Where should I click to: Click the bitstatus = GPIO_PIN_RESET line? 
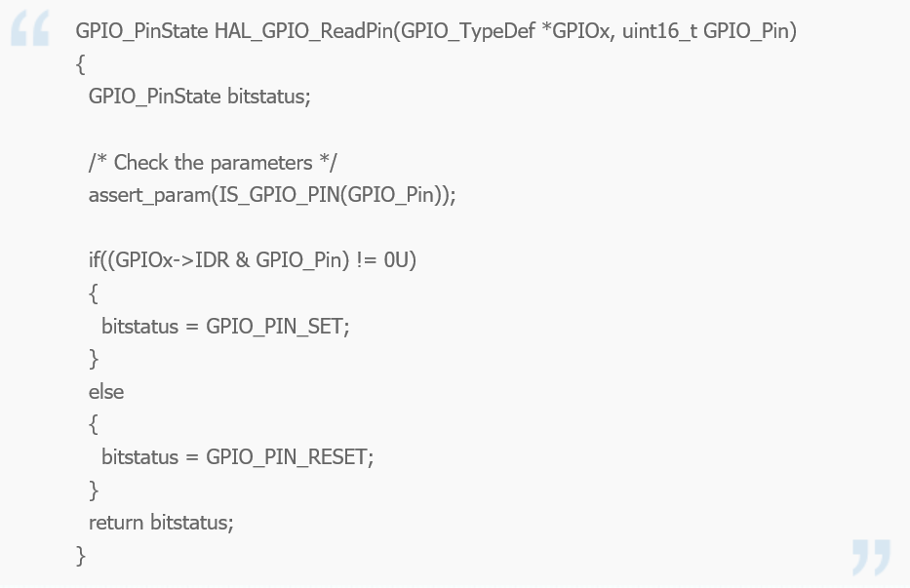point(237,456)
